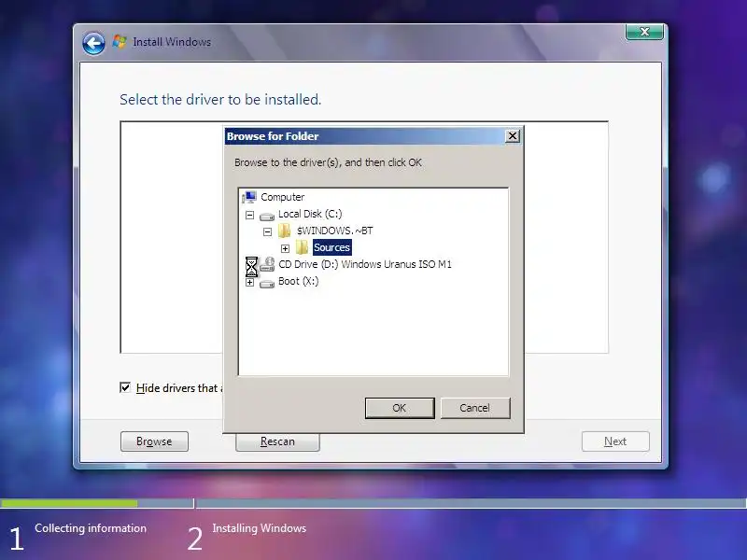Expand the Sources folder node
747x560 pixels.
tap(285, 248)
